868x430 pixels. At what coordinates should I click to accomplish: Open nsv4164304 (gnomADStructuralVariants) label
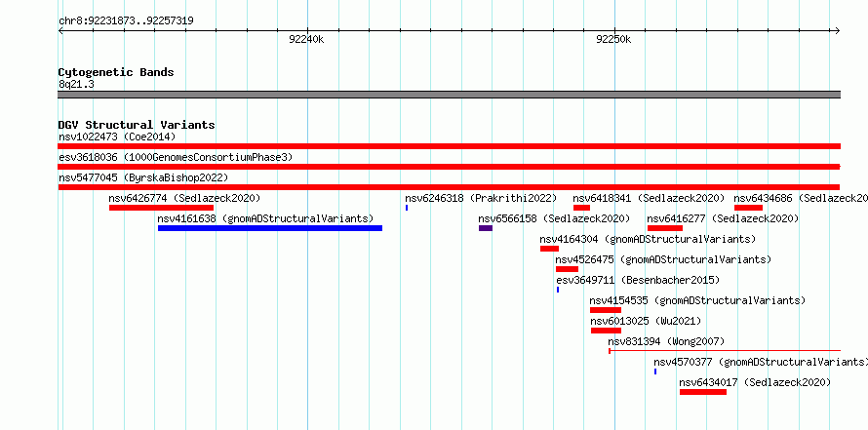tap(648, 239)
